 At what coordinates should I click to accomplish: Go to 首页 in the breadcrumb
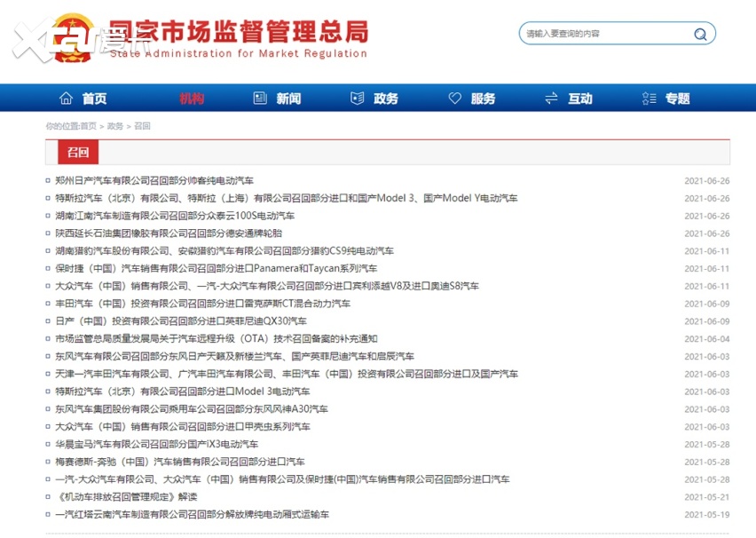point(89,127)
